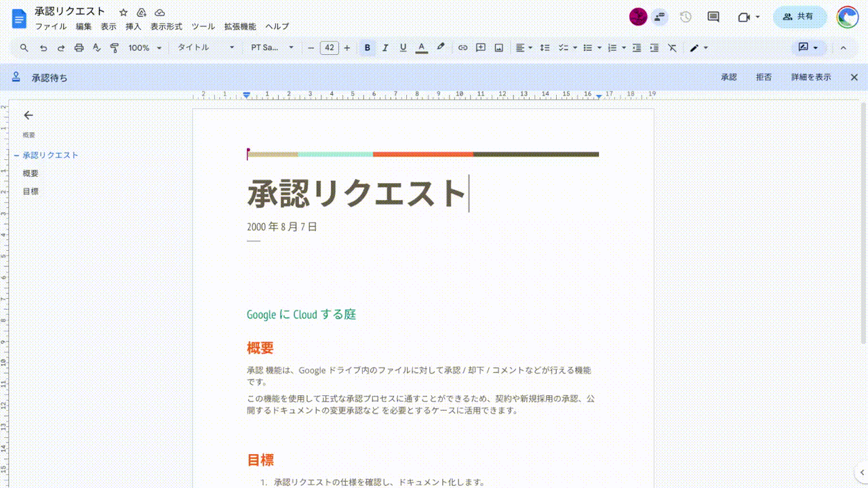Open the editing mode pencil dropdown
This screenshot has width=868, height=488.
(x=698, y=47)
